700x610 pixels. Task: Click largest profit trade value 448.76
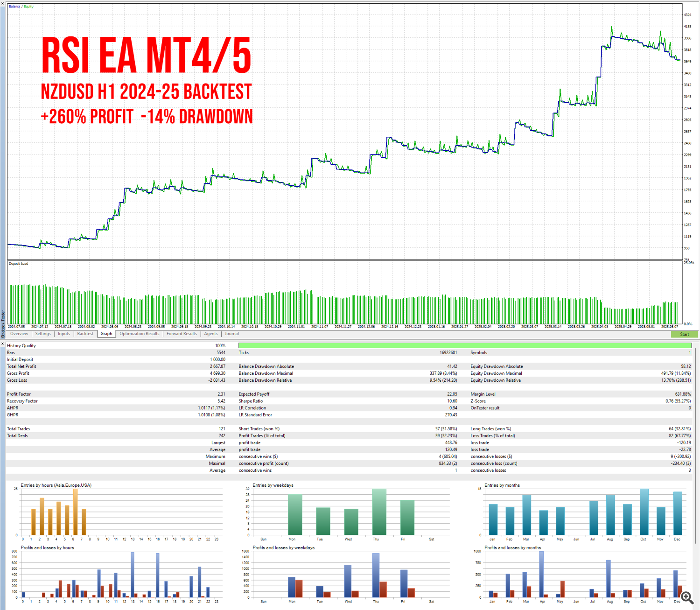(451, 443)
